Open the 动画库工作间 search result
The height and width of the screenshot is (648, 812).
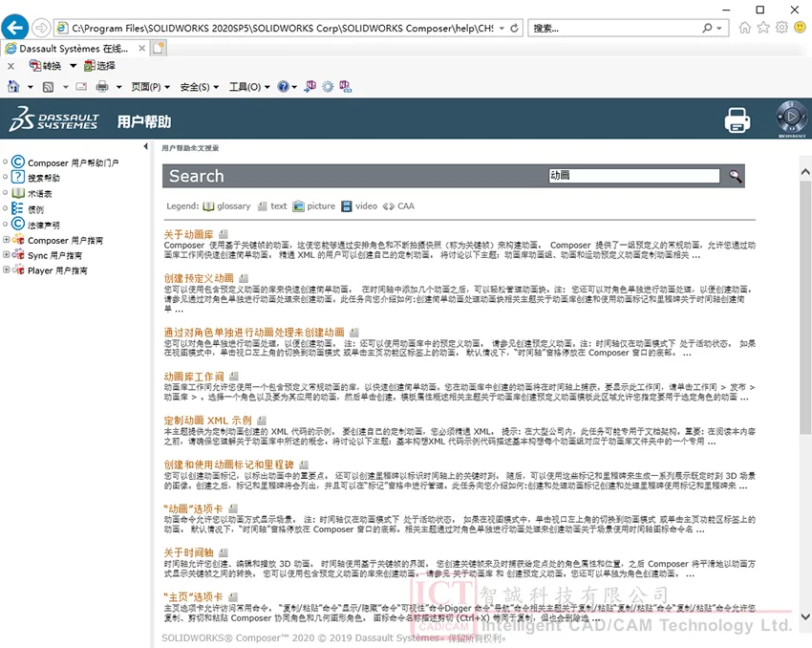tap(194, 376)
